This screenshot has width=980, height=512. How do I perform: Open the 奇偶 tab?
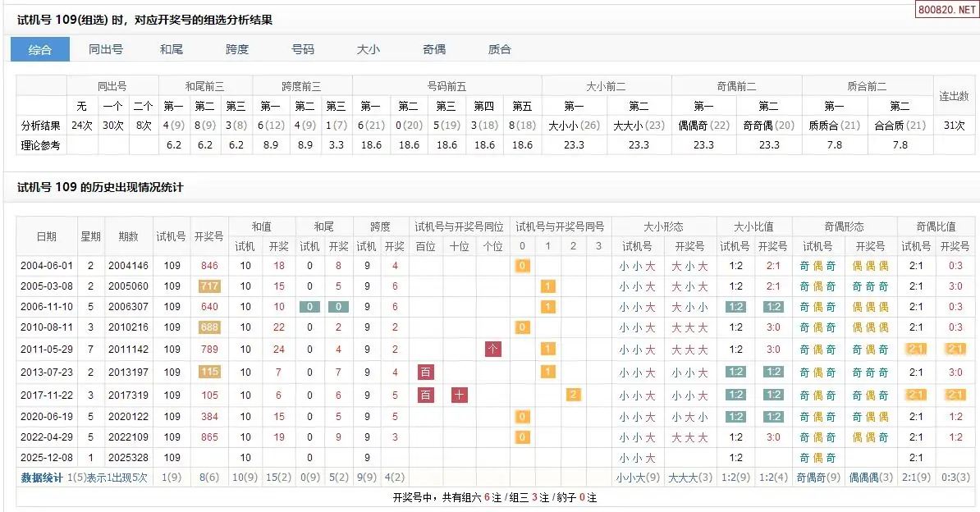coord(434,50)
